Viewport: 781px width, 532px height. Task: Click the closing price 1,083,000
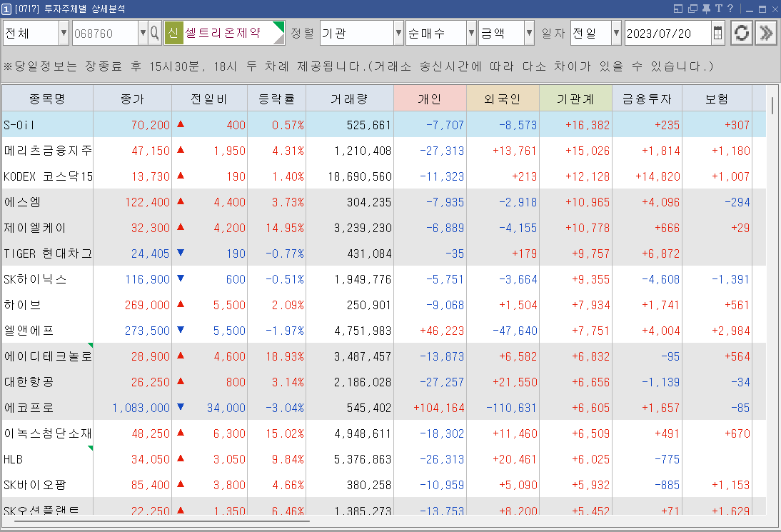(x=141, y=408)
